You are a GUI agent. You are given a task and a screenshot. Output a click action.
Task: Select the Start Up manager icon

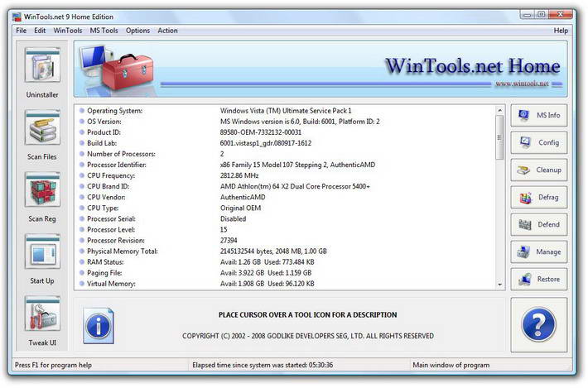click(42, 251)
